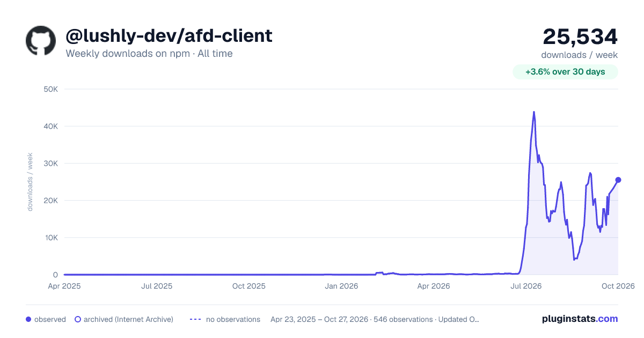Click the rotated 'downloads / week' y-axis title
The height and width of the screenshot is (338, 644).
point(30,182)
